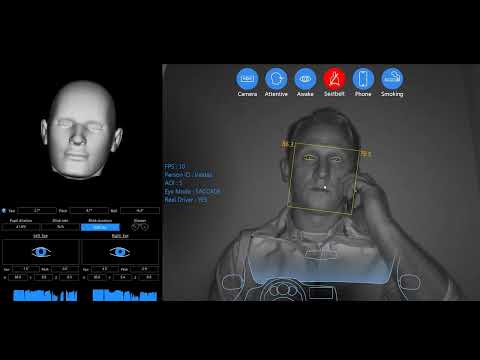The height and width of the screenshot is (360, 480).
Task: Click the blue eye graphic in Right Eye panel
Action: [120, 252]
